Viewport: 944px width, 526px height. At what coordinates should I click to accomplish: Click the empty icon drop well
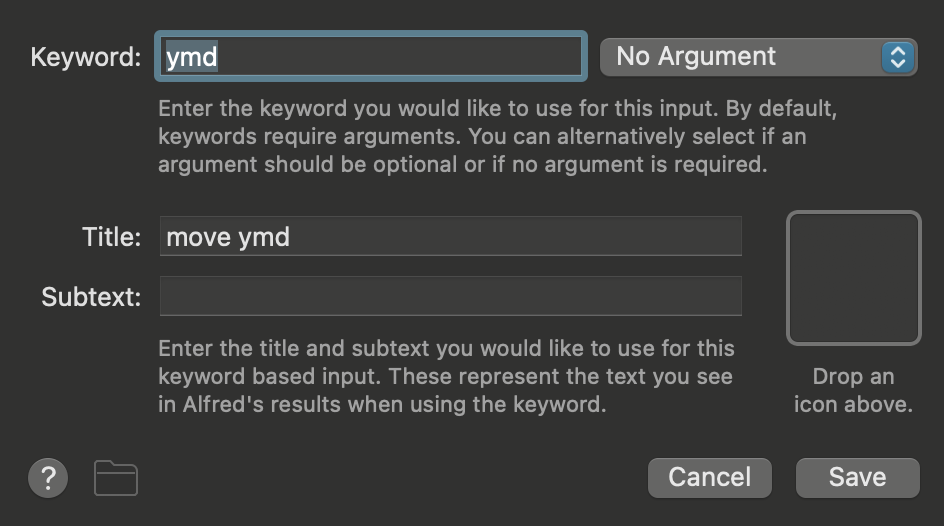coord(853,278)
